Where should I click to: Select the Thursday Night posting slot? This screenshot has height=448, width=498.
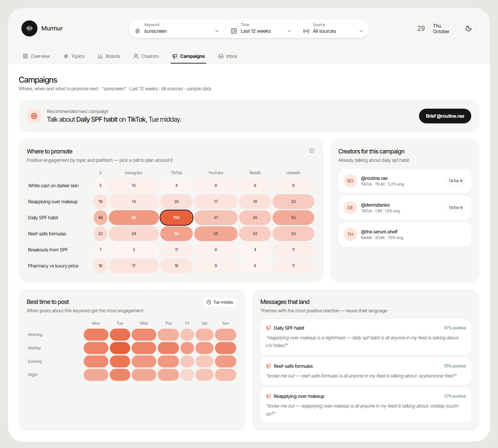coord(168,375)
